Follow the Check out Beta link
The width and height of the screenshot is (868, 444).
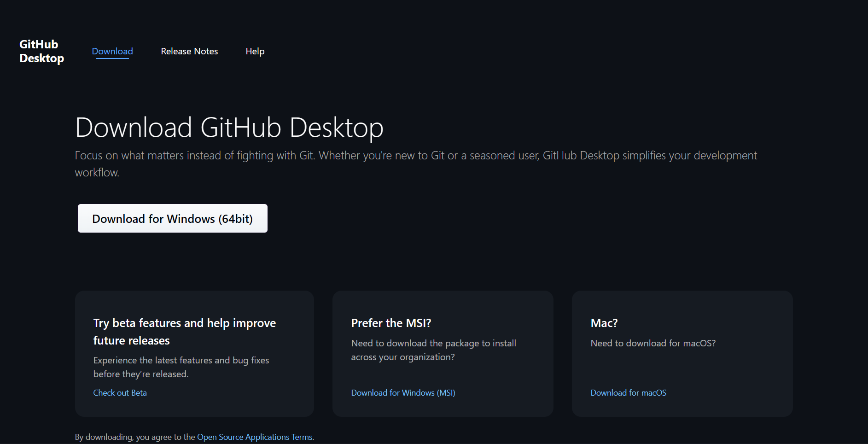point(120,393)
